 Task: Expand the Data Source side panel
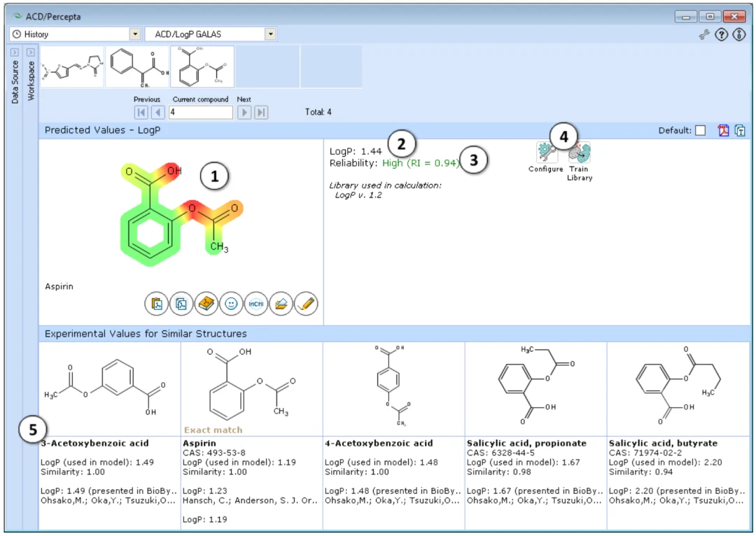[x=15, y=52]
